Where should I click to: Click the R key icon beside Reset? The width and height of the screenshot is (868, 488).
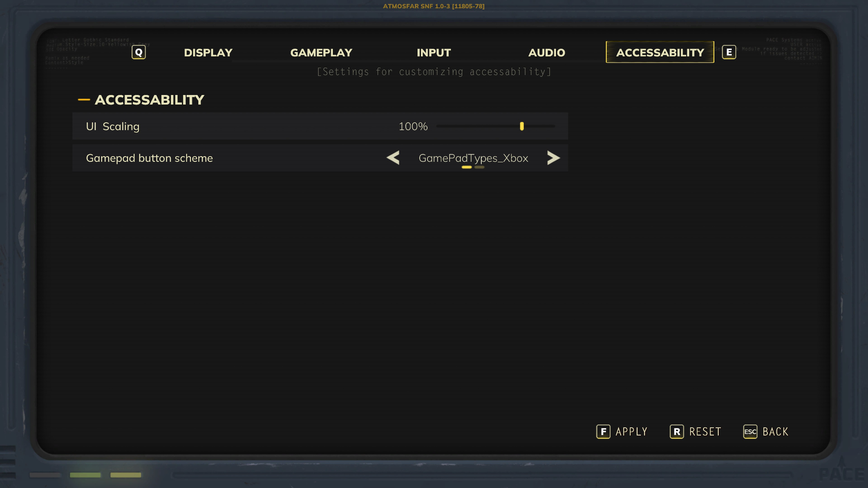point(677,432)
